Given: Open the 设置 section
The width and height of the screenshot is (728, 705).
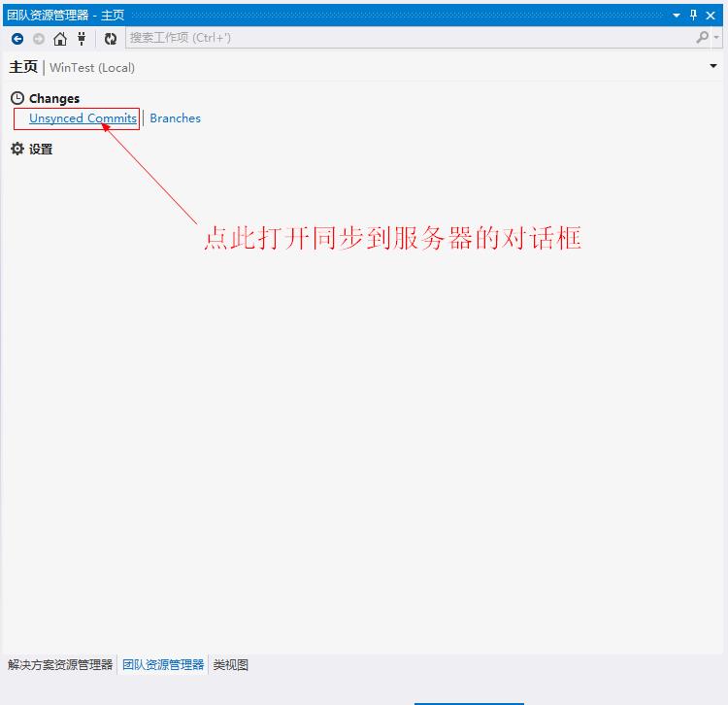Looking at the screenshot, I should (x=41, y=150).
